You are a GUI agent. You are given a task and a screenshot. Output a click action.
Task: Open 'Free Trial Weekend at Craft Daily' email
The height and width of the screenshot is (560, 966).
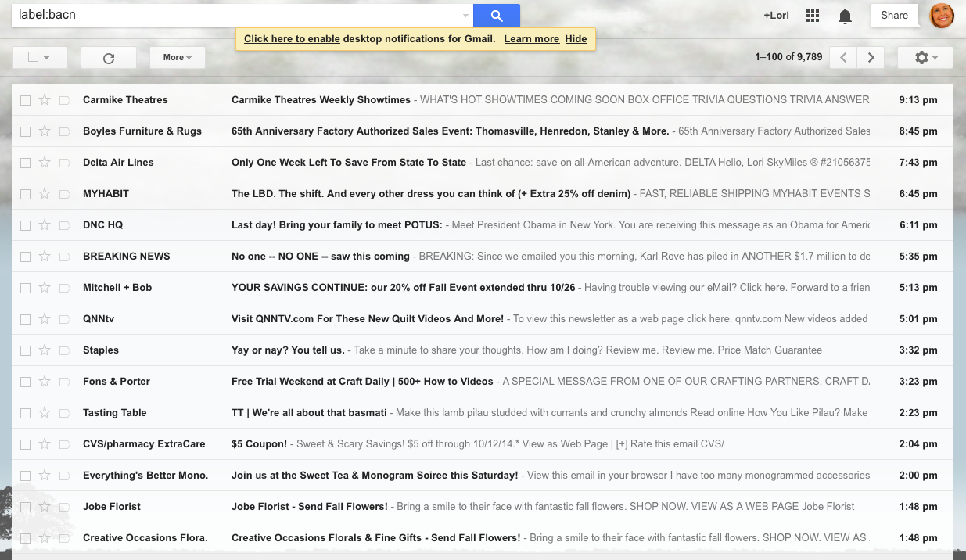coord(362,381)
